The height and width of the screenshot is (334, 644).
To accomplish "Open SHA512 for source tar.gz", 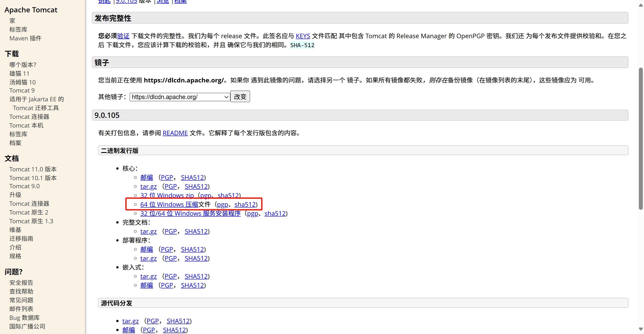I will point(178,321).
